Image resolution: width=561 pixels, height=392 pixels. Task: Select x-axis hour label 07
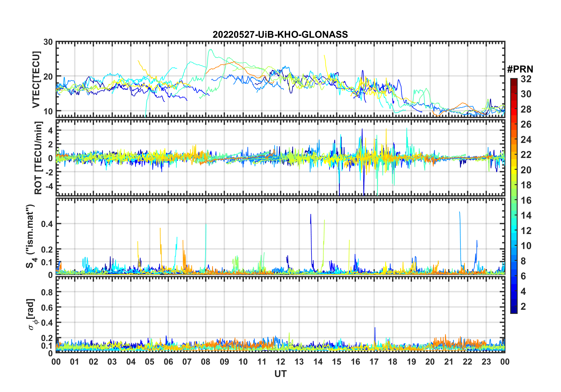pyautogui.click(x=187, y=362)
